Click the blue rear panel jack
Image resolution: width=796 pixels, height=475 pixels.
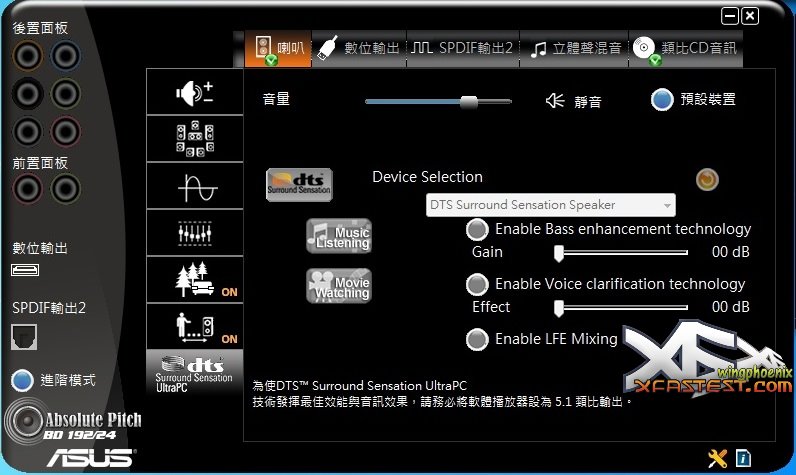pyautogui.click(x=65, y=55)
